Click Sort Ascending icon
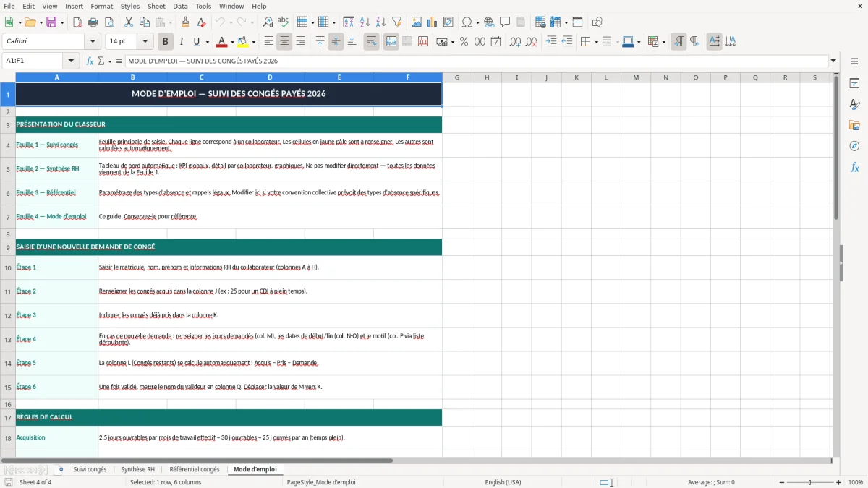868x488 pixels. coord(365,22)
